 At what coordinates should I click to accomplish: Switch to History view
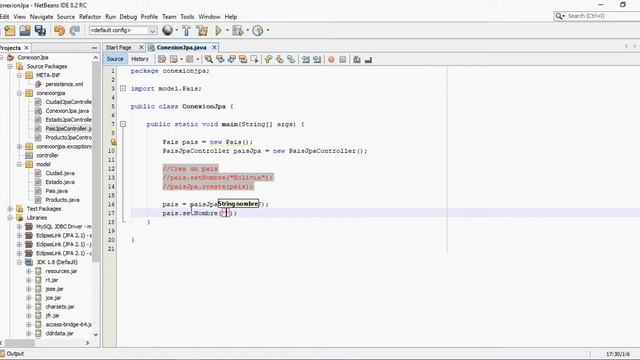tap(140, 59)
